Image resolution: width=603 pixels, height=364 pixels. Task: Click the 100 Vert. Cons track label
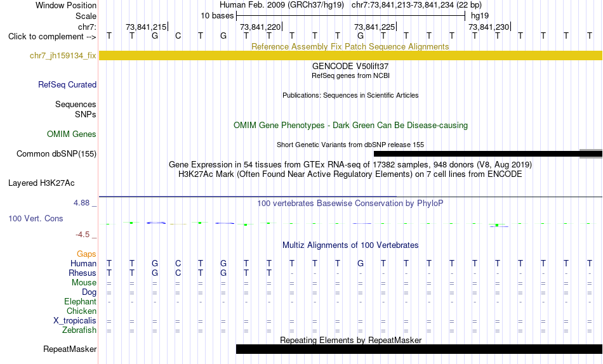tap(36, 218)
